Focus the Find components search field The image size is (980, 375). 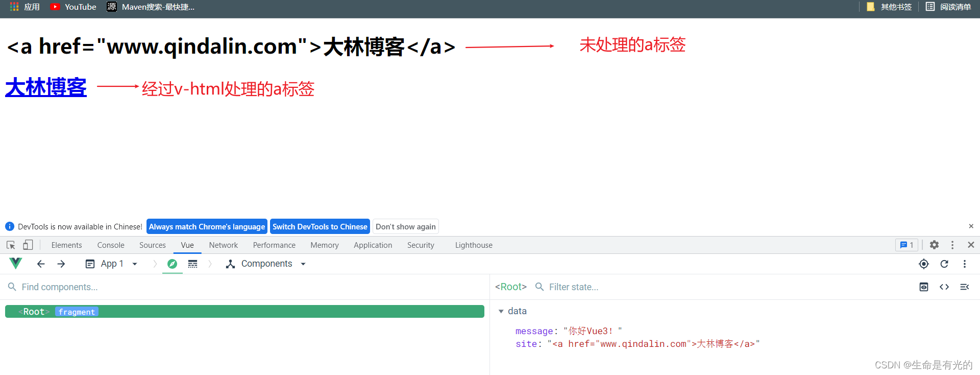click(245, 287)
